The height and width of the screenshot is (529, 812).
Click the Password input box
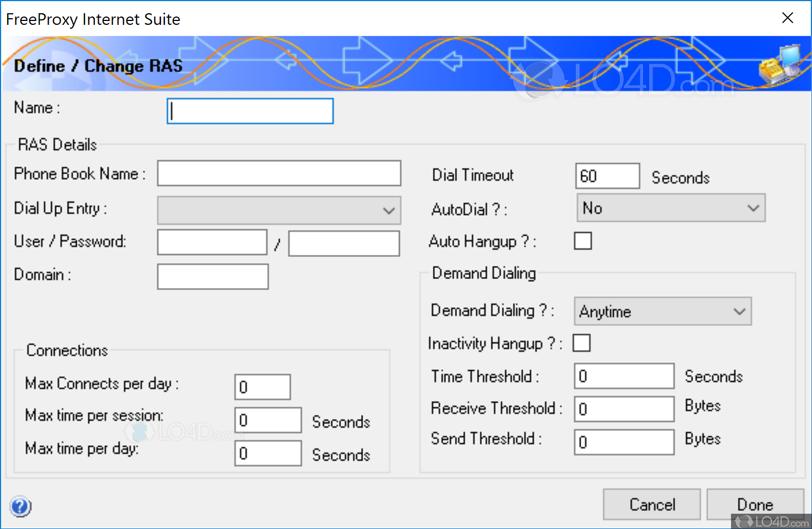pos(344,243)
